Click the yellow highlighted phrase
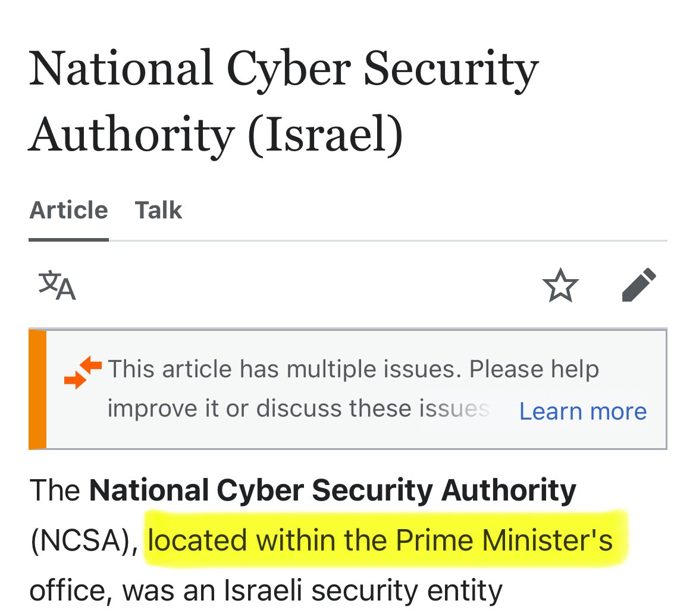This screenshot has height=616, width=696. [x=381, y=541]
